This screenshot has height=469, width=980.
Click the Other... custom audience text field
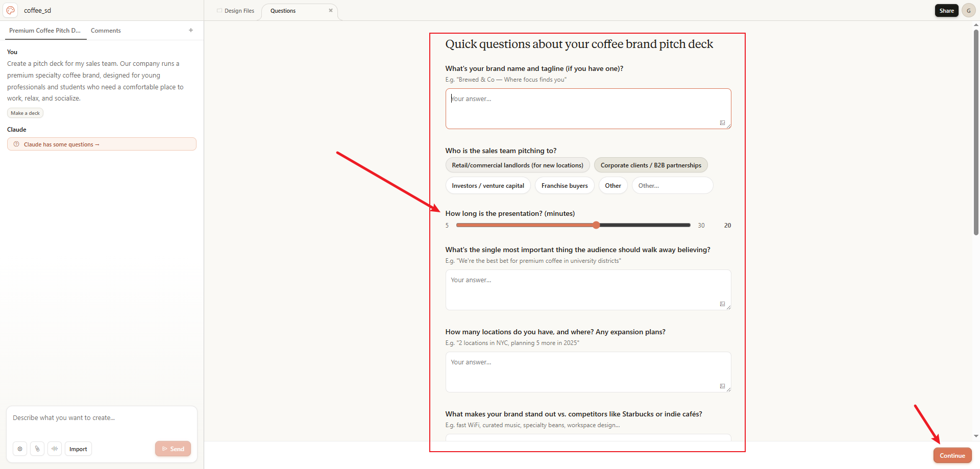[672, 186]
